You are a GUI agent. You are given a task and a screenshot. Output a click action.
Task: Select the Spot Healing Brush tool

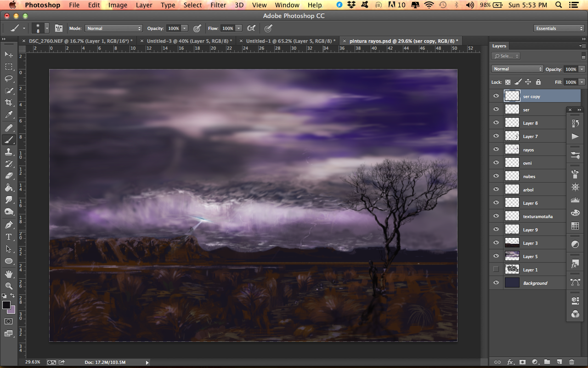(9, 128)
